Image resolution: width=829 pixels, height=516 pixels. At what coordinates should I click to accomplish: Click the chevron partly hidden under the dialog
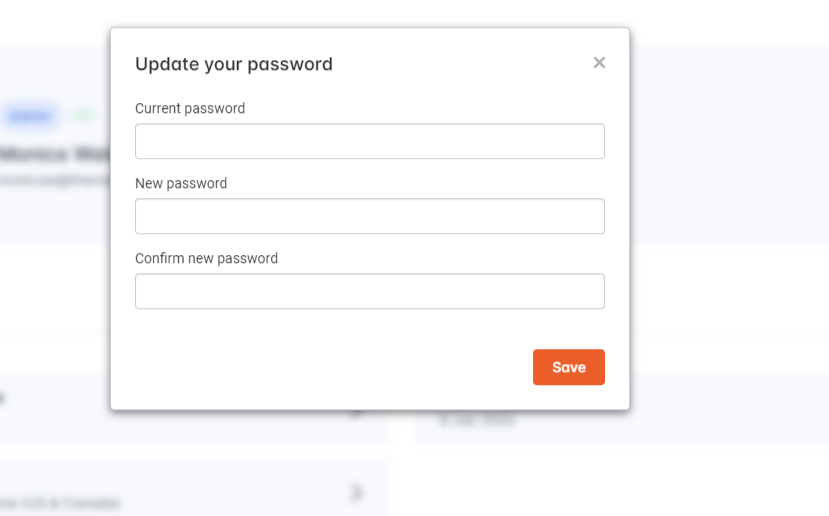tap(358, 412)
